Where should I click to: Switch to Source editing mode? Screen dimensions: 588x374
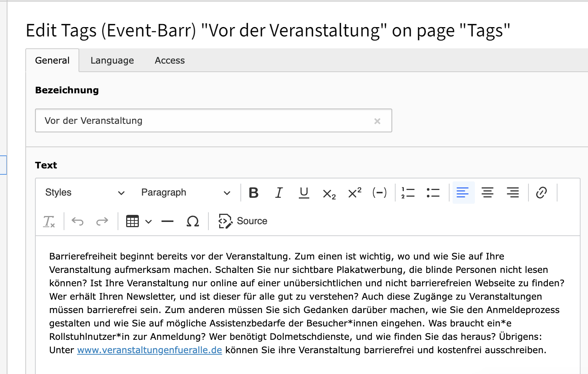[243, 221]
